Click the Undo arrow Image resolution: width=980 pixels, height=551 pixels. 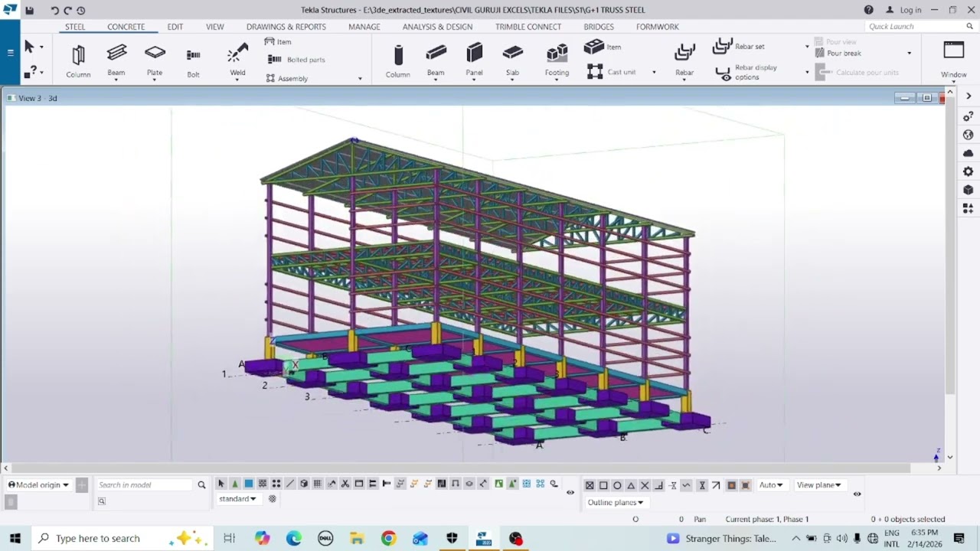coord(54,10)
